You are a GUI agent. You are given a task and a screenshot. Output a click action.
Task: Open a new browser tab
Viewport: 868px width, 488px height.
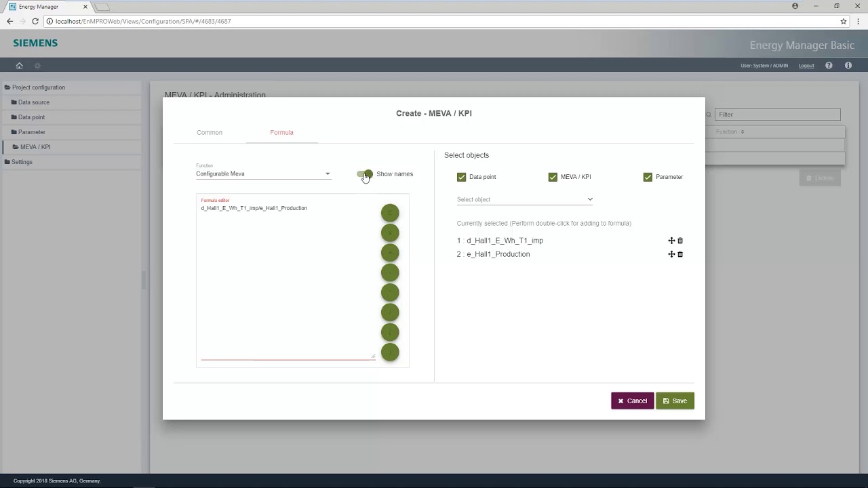[102, 7]
